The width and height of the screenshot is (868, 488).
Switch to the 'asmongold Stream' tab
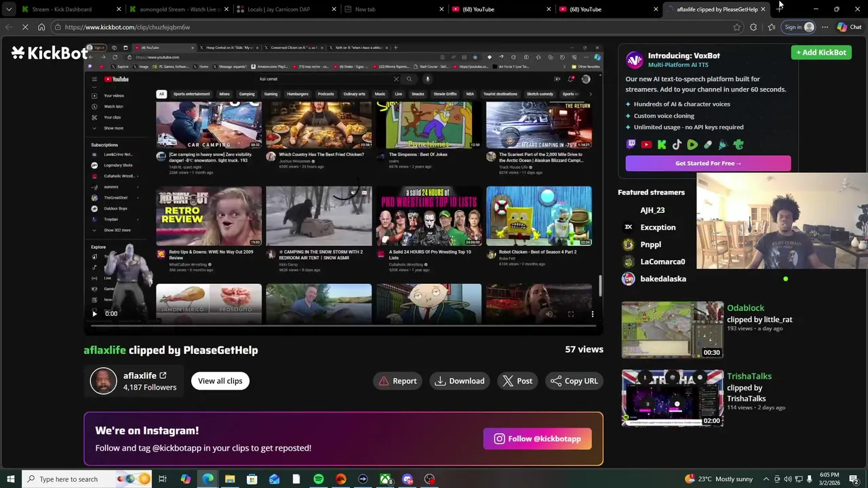point(179,9)
